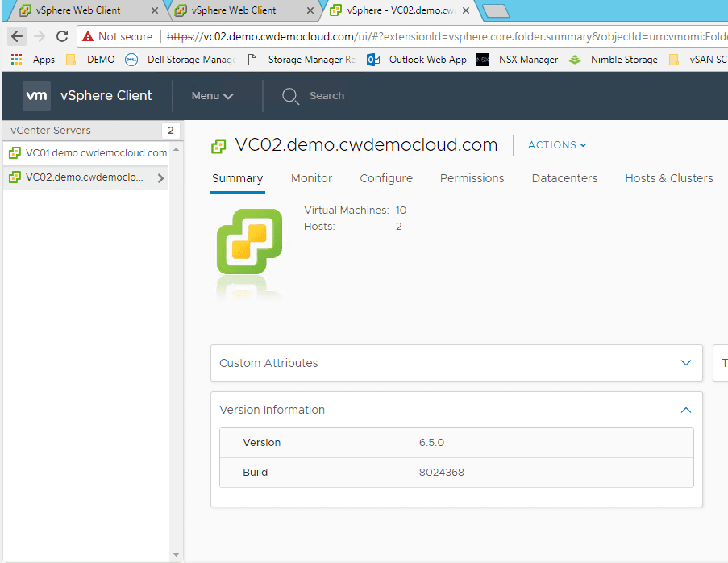Click the vm logo in header
Image resolution: width=728 pixels, height=563 pixels.
[x=36, y=96]
